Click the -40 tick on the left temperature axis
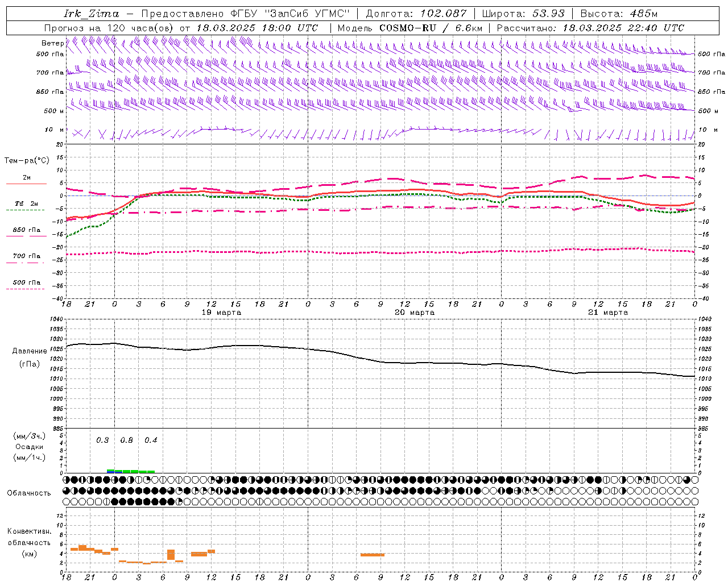Viewport: 728px width, 582px height. pos(57,299)
